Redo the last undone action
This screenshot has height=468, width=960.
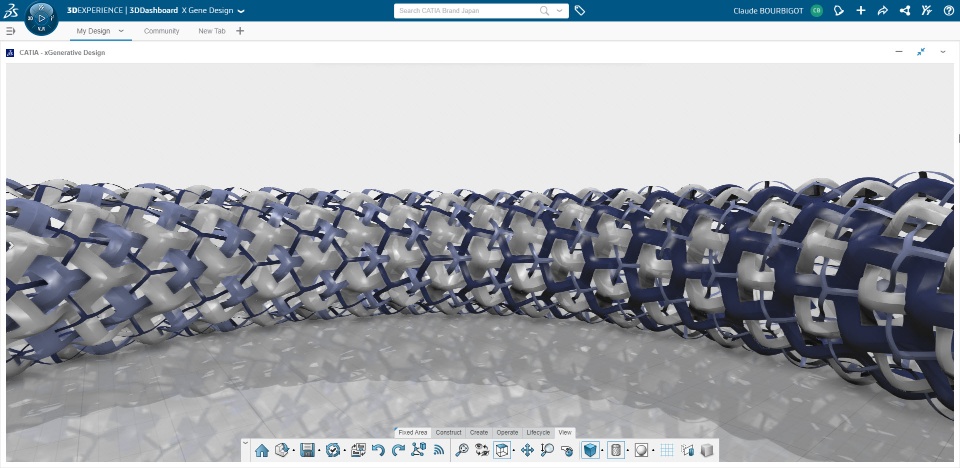coord(398,450)
